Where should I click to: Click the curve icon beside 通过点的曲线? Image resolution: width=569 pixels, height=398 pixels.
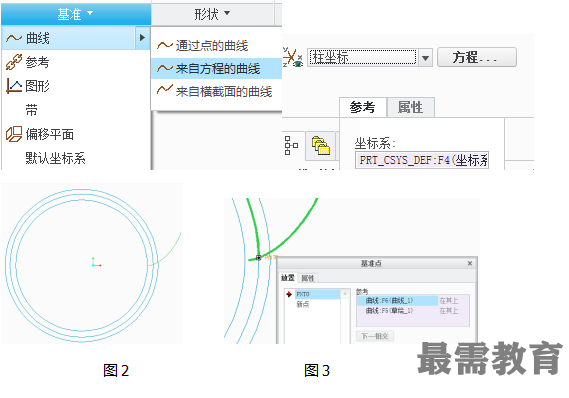pyautogui.click(x=164, y=45)
